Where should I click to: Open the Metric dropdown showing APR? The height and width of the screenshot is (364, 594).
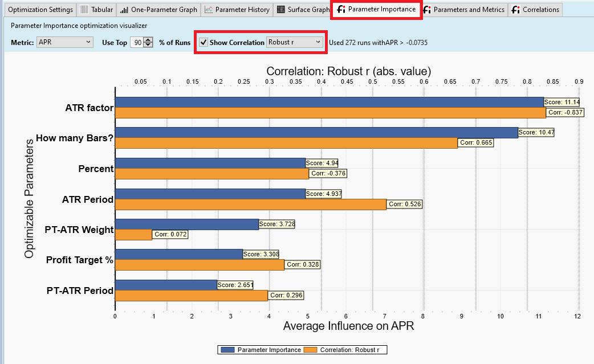[x=65, y=42]
